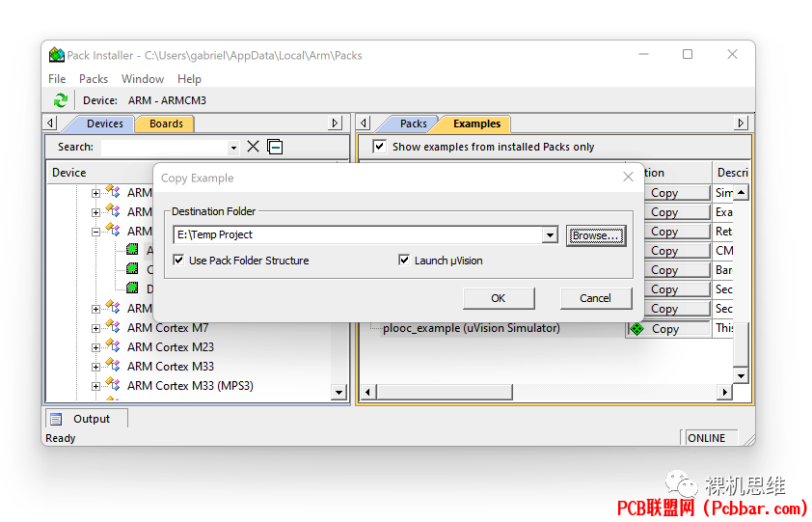
Task: Toggle Use Pack Folder Structure checkbox
Action: click(x=178, y=261)
